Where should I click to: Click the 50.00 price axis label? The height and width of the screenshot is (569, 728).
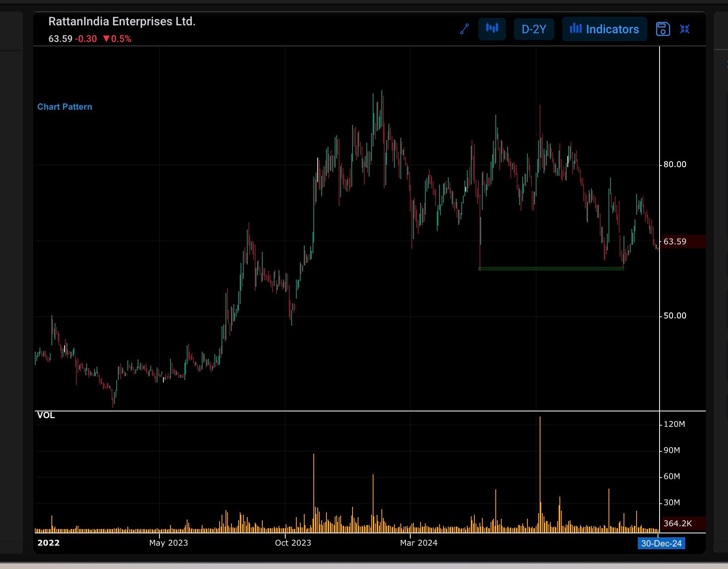coord(675,316)
